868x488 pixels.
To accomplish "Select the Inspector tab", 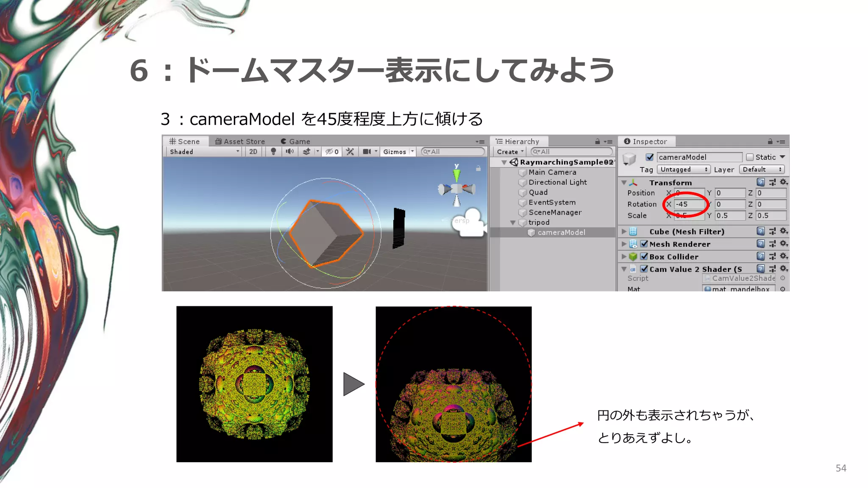I will 646,141.
